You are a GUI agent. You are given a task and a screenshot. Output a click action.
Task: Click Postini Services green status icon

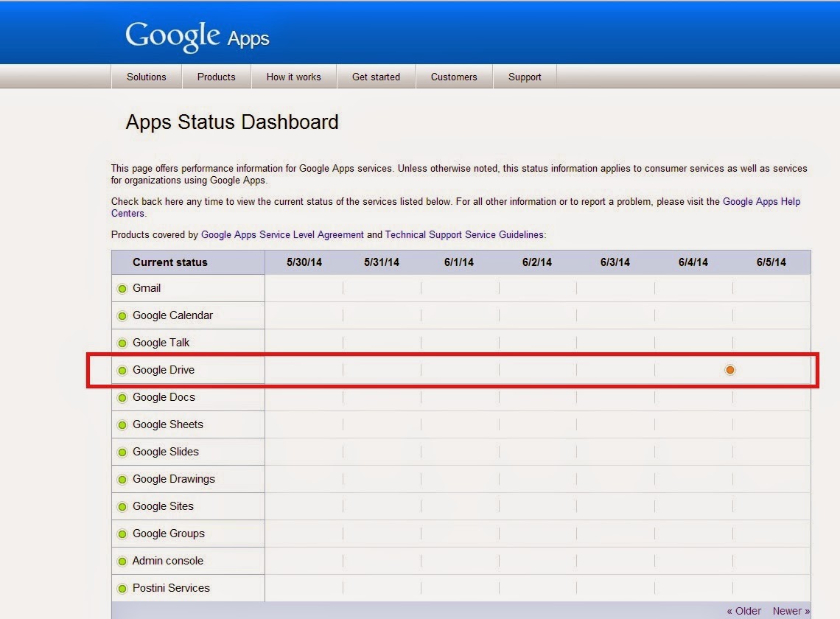(x=122, y=589)
